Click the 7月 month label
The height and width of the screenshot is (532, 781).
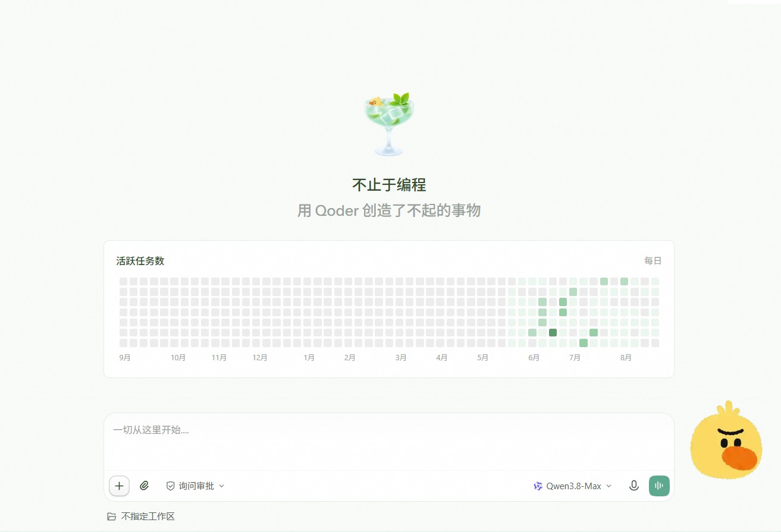[x=575, y=357]
